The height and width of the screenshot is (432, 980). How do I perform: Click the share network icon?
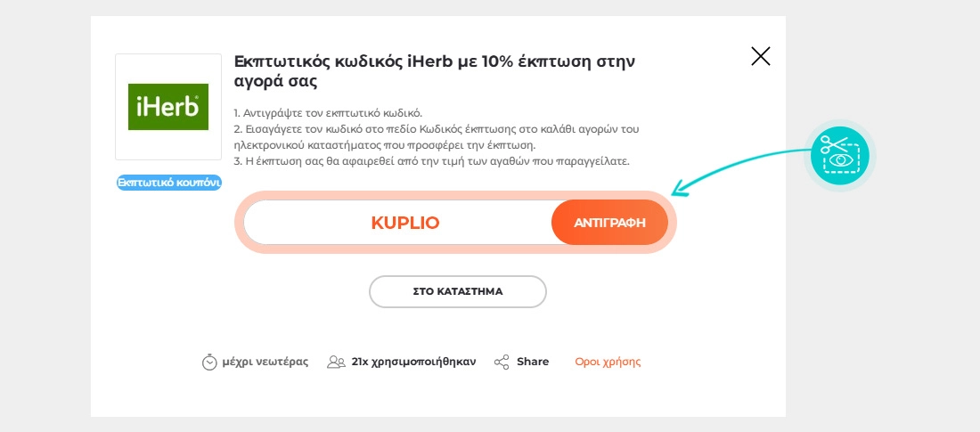[502, 362]
